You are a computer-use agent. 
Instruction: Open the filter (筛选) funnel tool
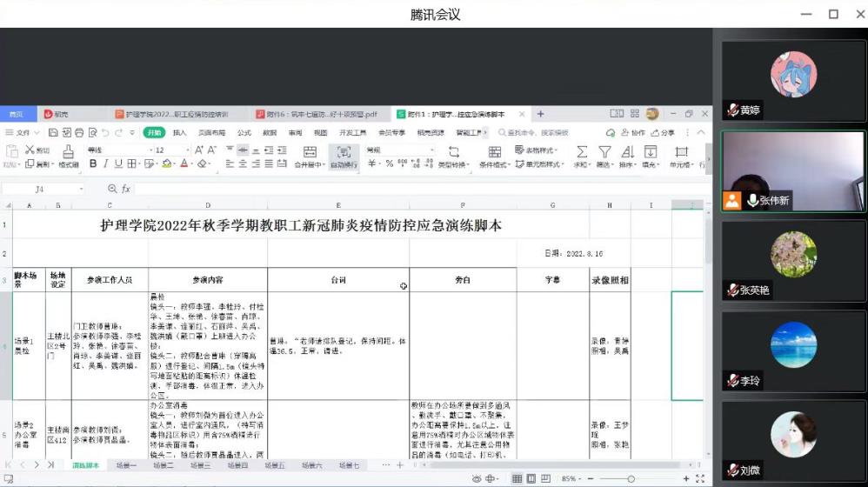pos(604,151)
